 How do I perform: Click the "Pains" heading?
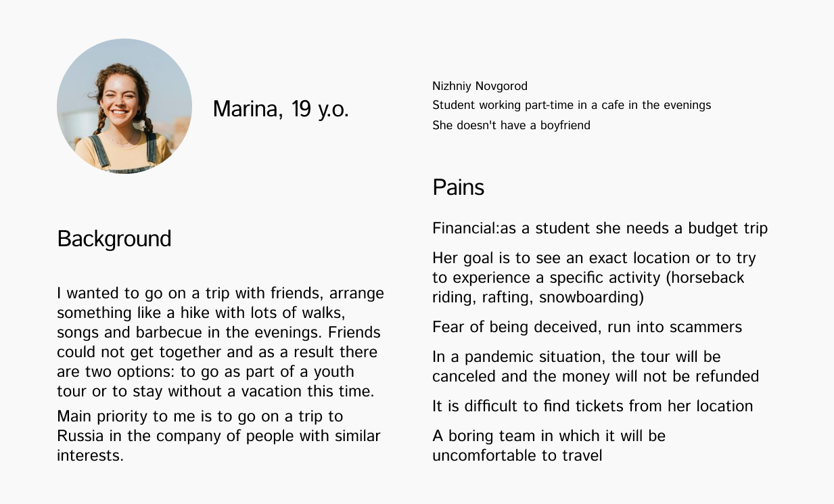point(458,187)
